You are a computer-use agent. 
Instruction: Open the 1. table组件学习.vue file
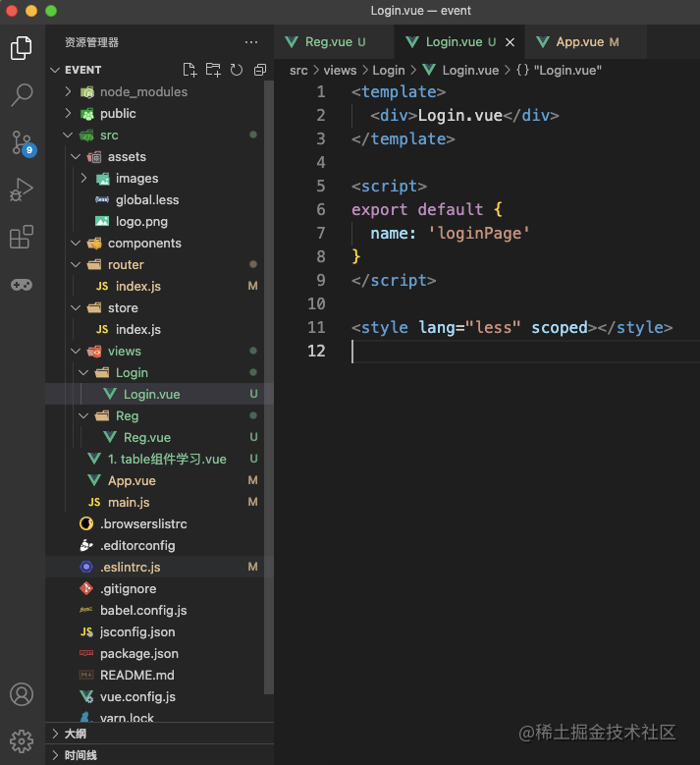point(159,459)
